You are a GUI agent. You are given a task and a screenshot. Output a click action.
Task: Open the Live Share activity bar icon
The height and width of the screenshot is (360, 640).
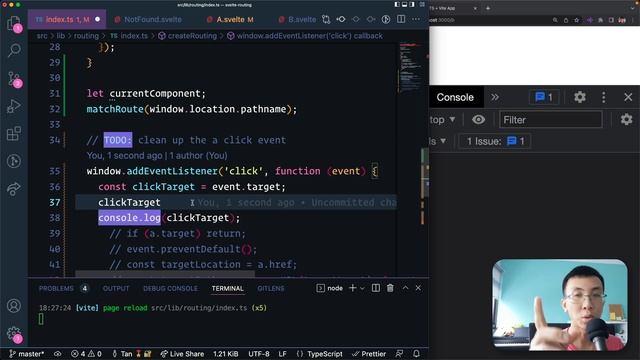pyautogui.click(x=14, y=189)
